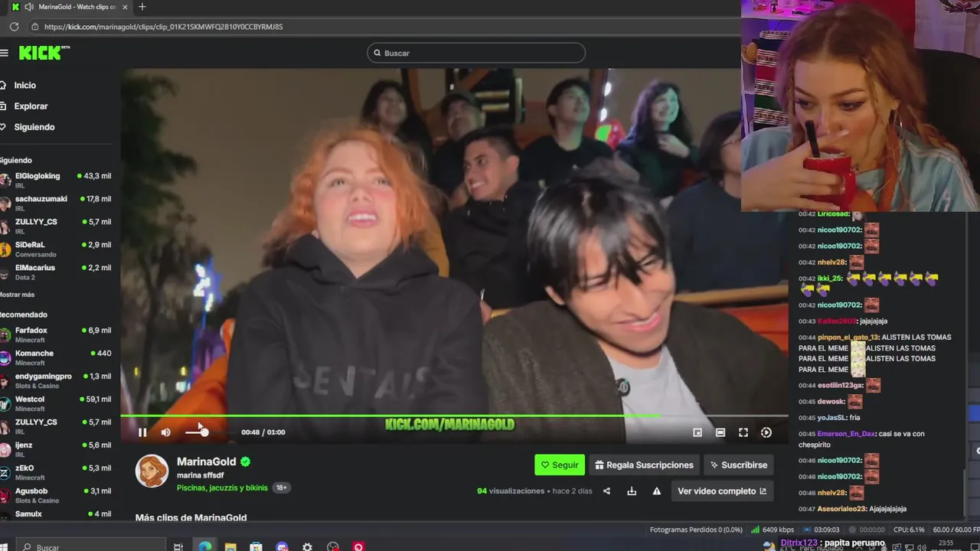Image resolution: width=980 pixels, height=551 pixels.
Task: Toggle theater mode icon
Action: pos(720,432)
